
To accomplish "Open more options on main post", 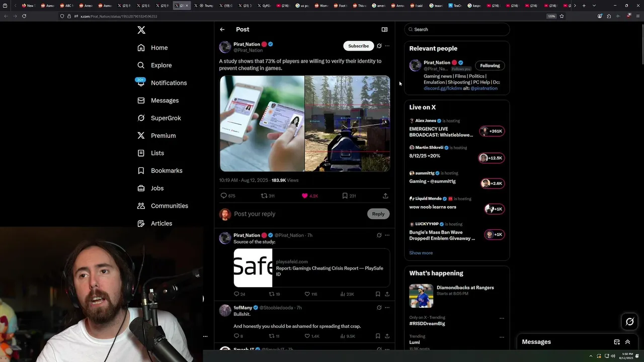I will pos(387,46).
